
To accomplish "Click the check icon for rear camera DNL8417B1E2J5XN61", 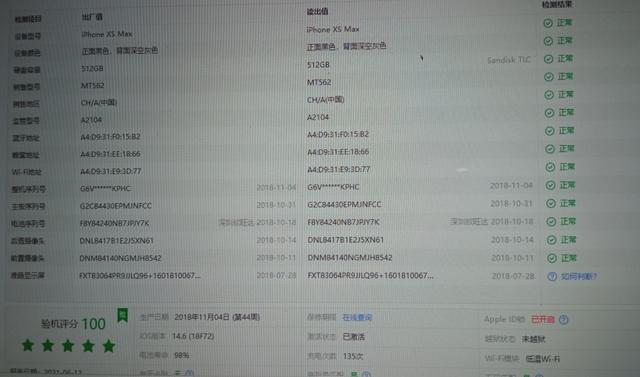I will pos(551,240).
